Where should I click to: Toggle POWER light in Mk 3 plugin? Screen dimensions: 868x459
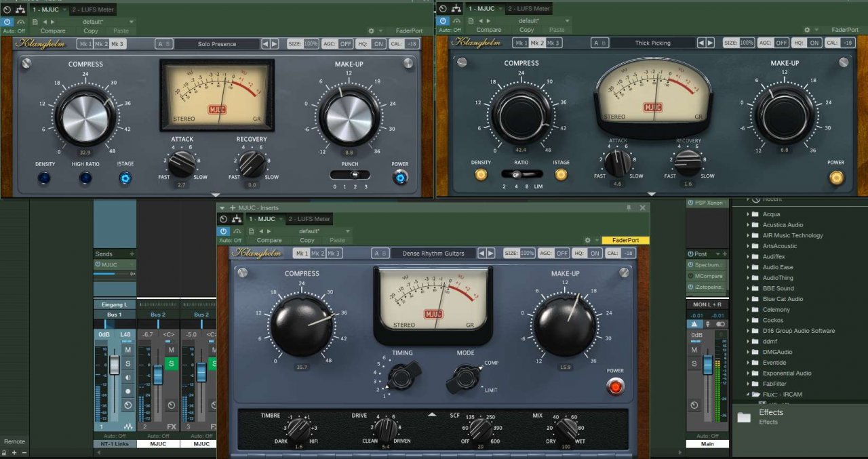click(400, 178)
